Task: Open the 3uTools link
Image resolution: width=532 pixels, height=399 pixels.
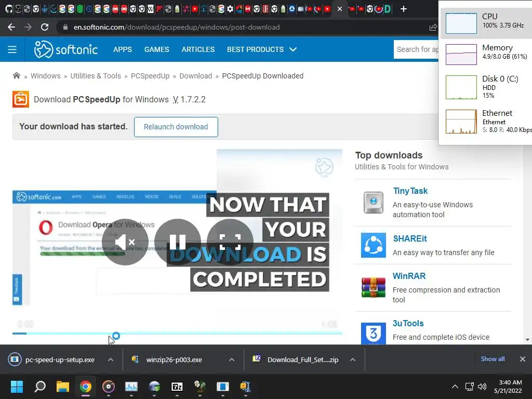Action: coord(408,323)
